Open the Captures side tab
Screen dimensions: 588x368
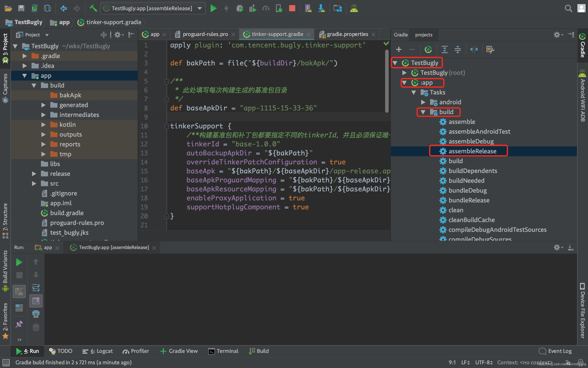pos(5,88)
